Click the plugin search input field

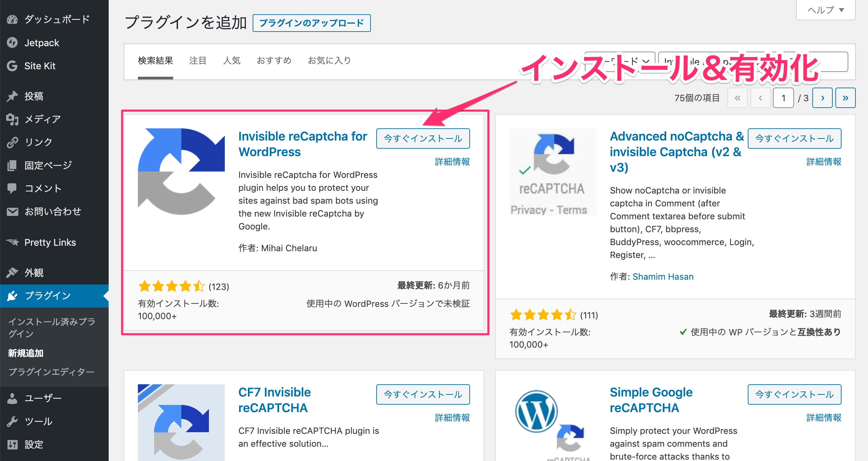753,61
